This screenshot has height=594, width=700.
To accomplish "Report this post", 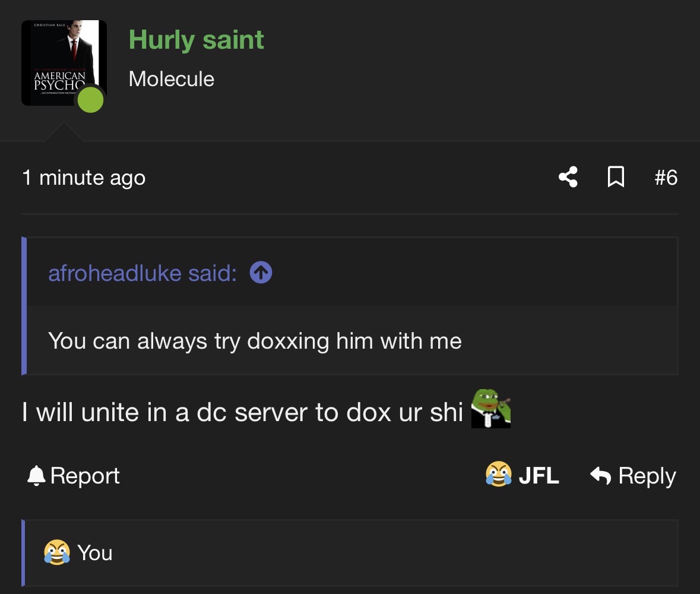I will pos(73,475).
